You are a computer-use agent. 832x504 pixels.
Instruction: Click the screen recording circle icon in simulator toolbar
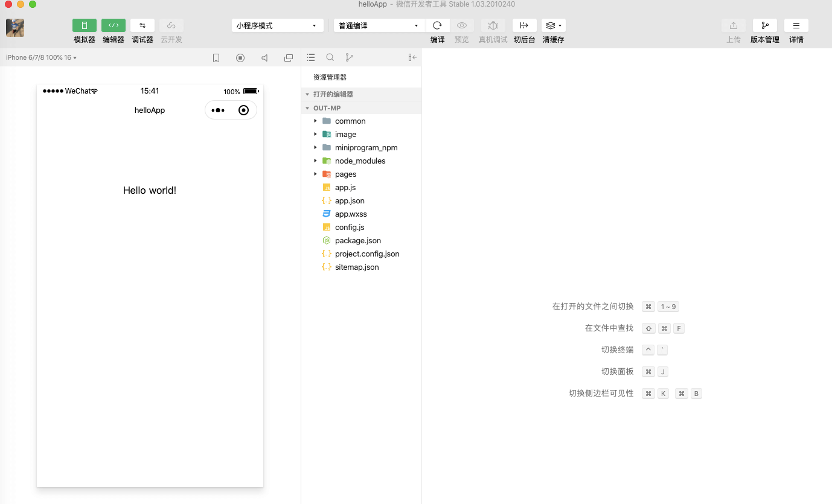click(x=240, y=57)
